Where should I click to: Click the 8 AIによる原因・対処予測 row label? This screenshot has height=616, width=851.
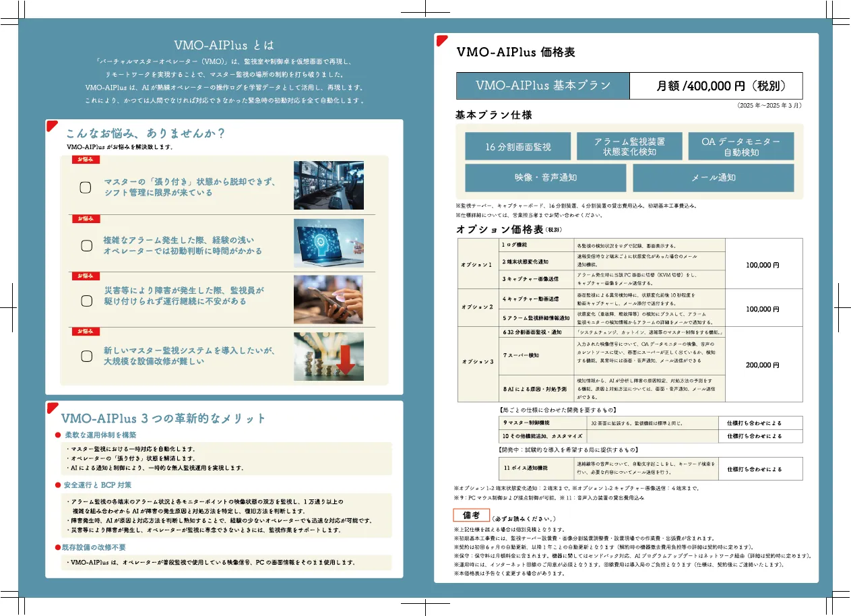coord(534,389)
